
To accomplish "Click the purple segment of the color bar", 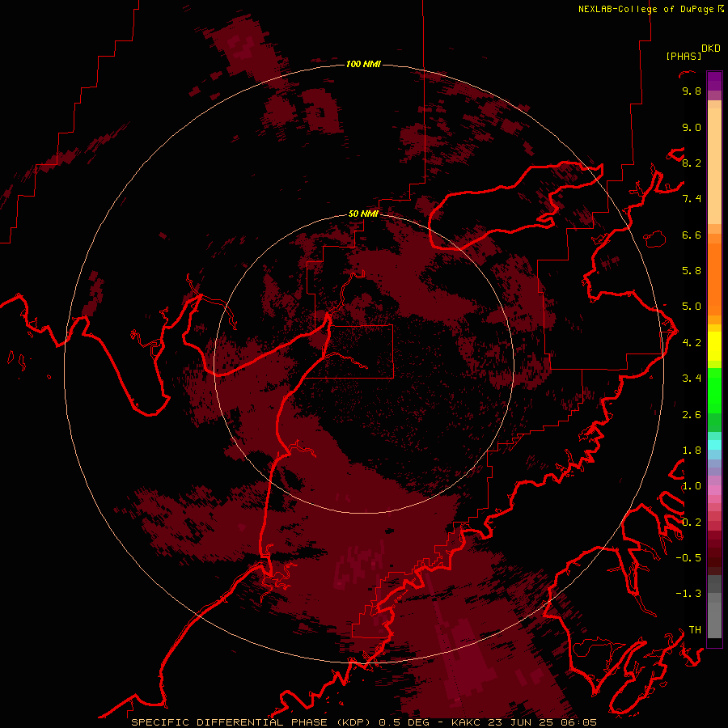I will tap(714, 86).
